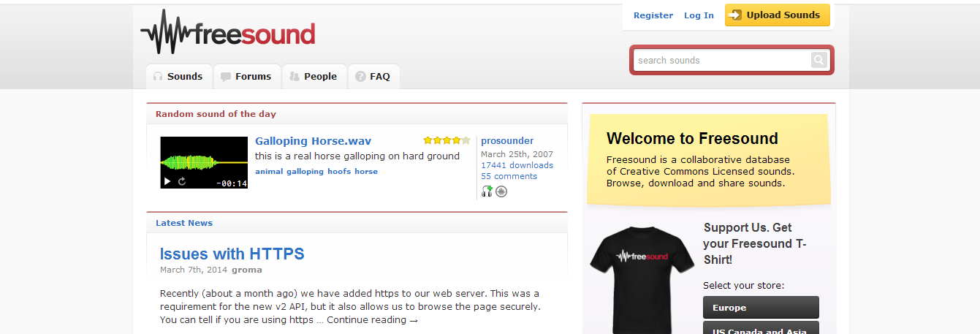Screen dimensions: 980x334
Task: Click the Freesound waveform logo
Action: coord(227,32)
